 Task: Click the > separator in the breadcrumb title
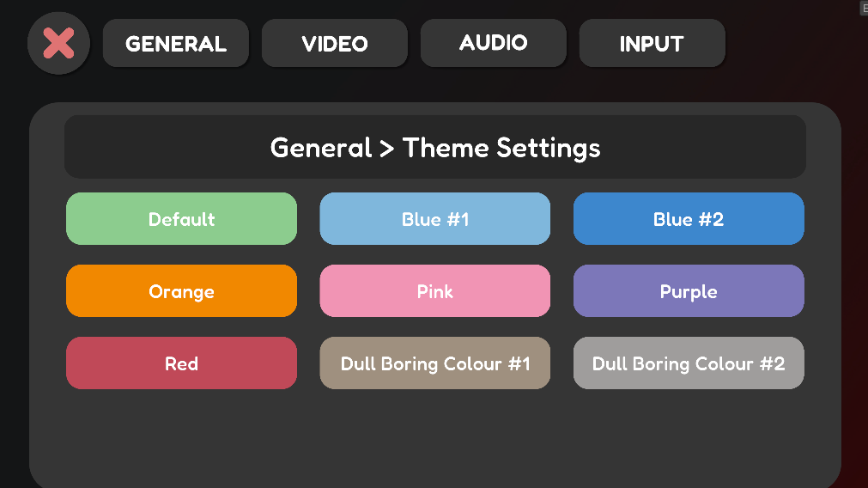pos(387,149)
